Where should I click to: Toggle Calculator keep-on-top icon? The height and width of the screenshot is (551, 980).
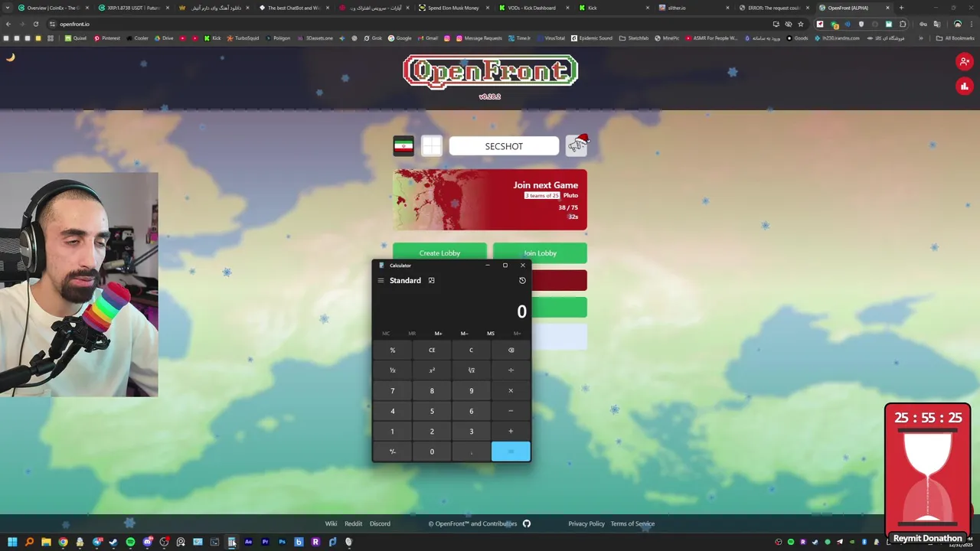[431, 281]
